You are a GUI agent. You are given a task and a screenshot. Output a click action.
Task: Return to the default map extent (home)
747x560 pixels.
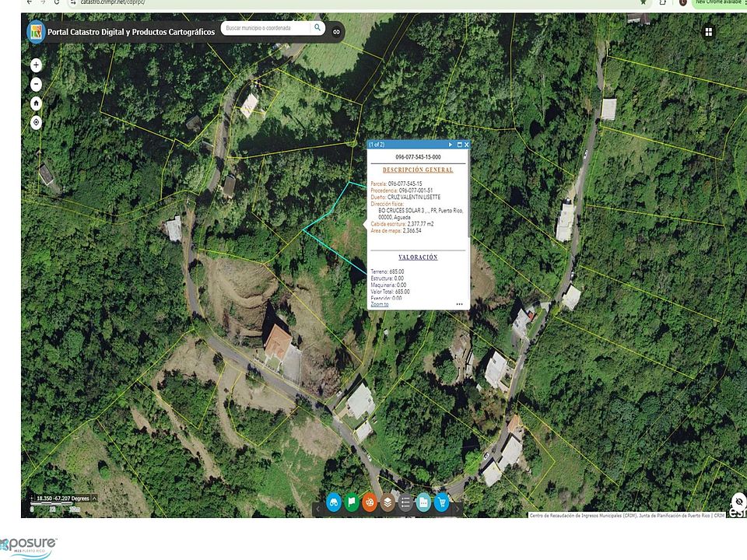click(x=36, y=103)
